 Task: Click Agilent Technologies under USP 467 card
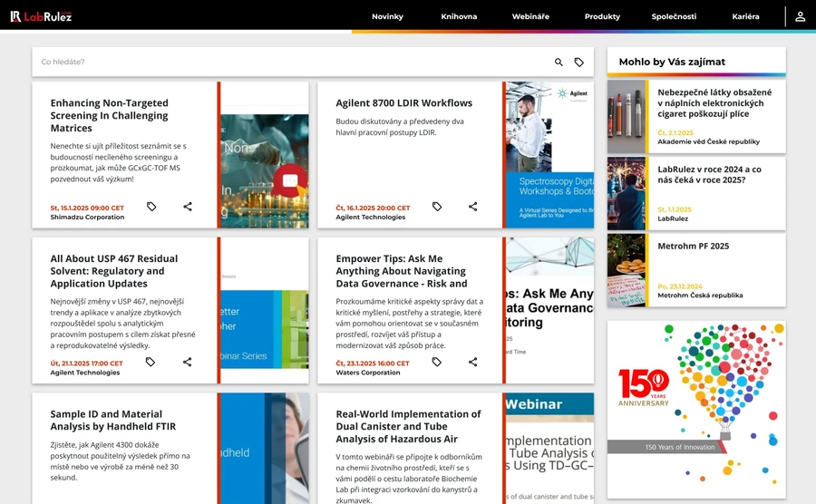[85, 373]
